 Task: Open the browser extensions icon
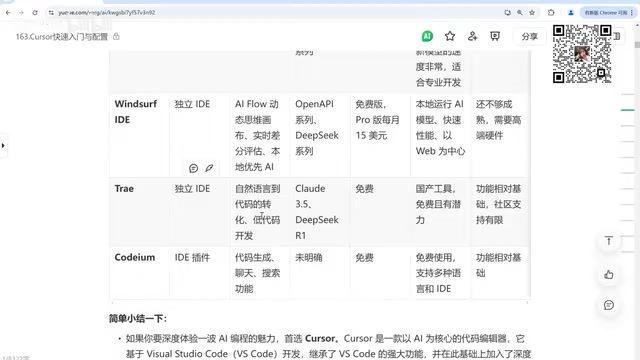click(551, 13)
